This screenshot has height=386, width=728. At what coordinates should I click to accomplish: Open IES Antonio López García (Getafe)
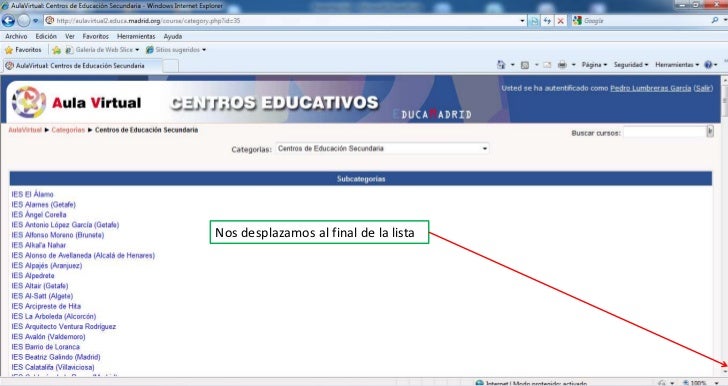[x=65, y=225]
